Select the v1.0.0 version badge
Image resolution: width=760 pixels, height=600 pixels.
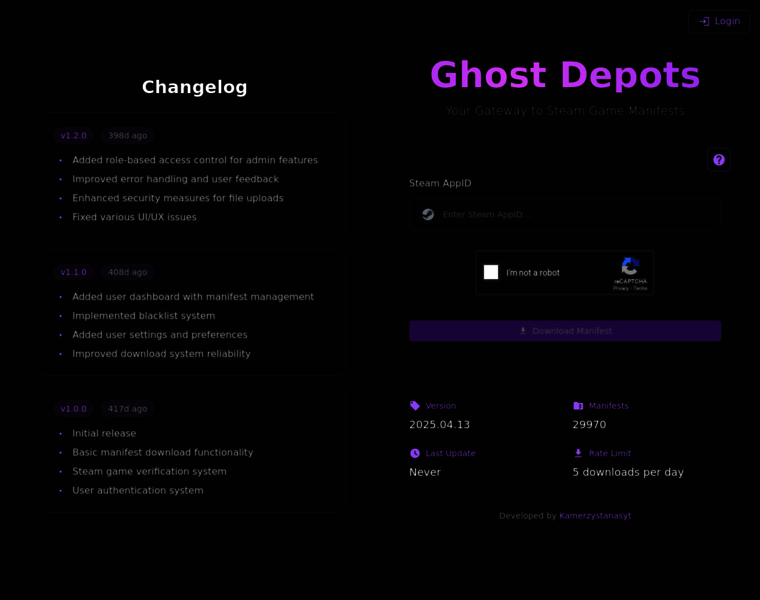point(74,409)
